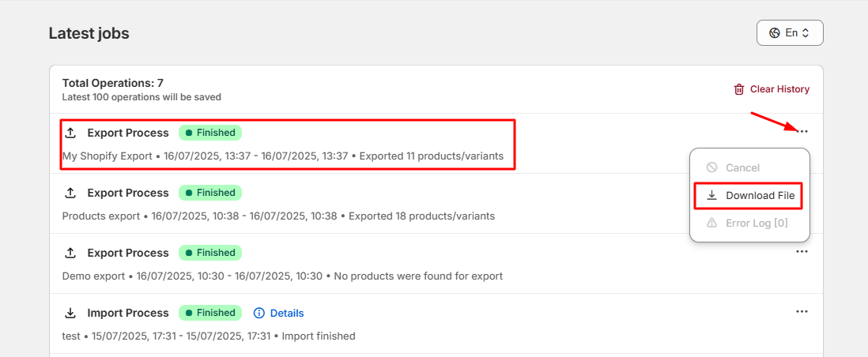
Task: Click the 'Products export' details line
Action: [x=278, y=216]
